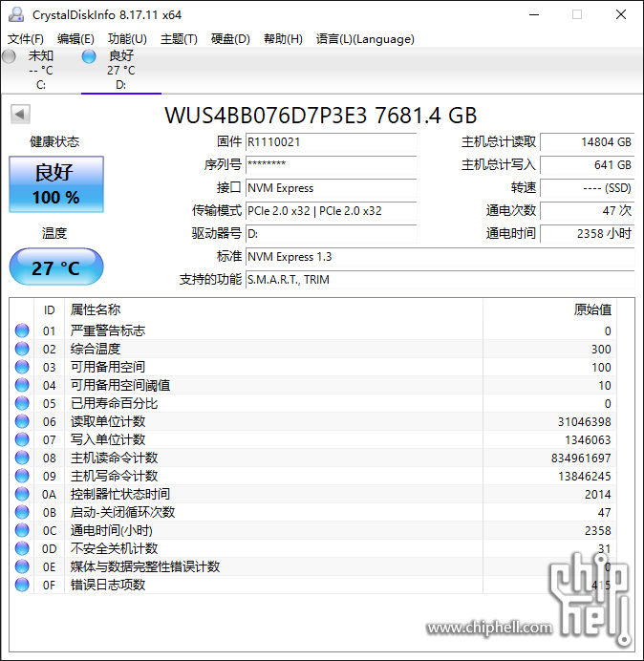The height and width of the screenshot is (661, 644).
Task: Click status orb for attribute 03 可用备用空间
Action: [22, 367]
